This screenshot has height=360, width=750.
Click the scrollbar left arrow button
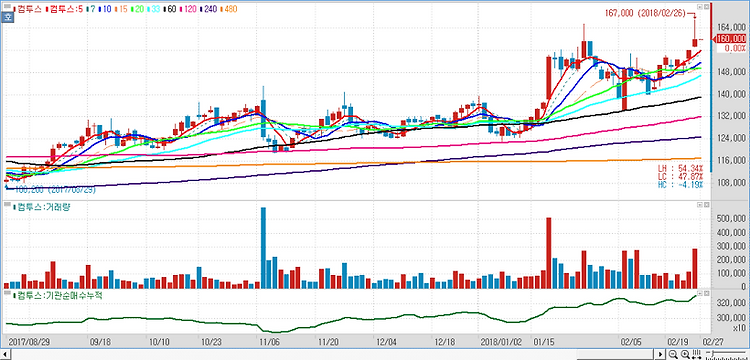[x=4, y=354]
